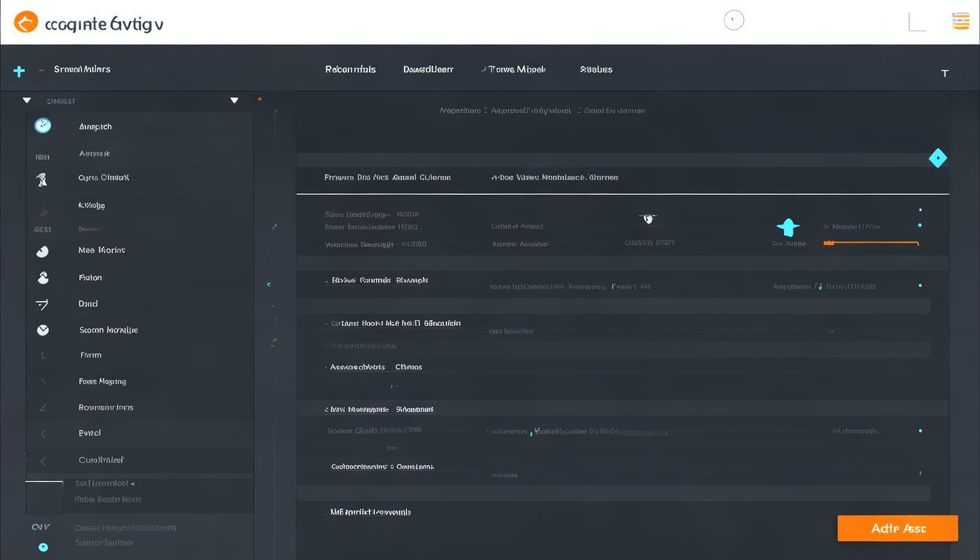Toggle the cyan dot on Aeyatcom row
Viewport: 980px width, 560px height.
[920, 286]
